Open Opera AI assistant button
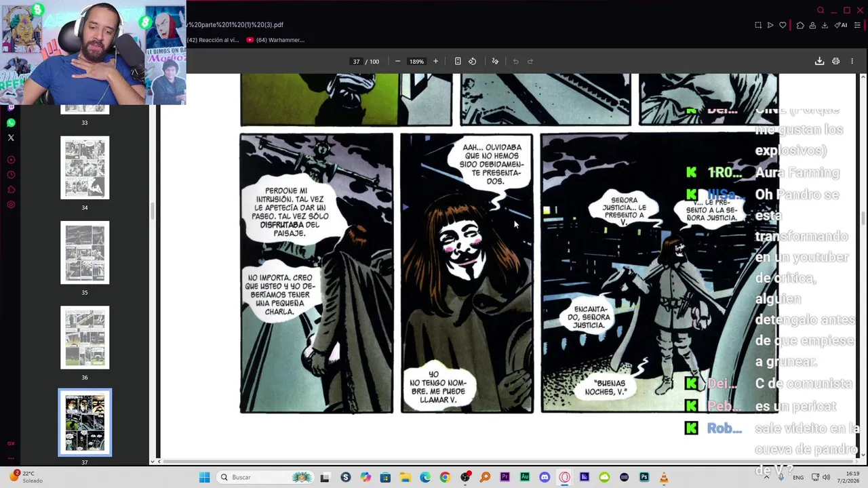This screenshot has height=488, width=868. 841,25
